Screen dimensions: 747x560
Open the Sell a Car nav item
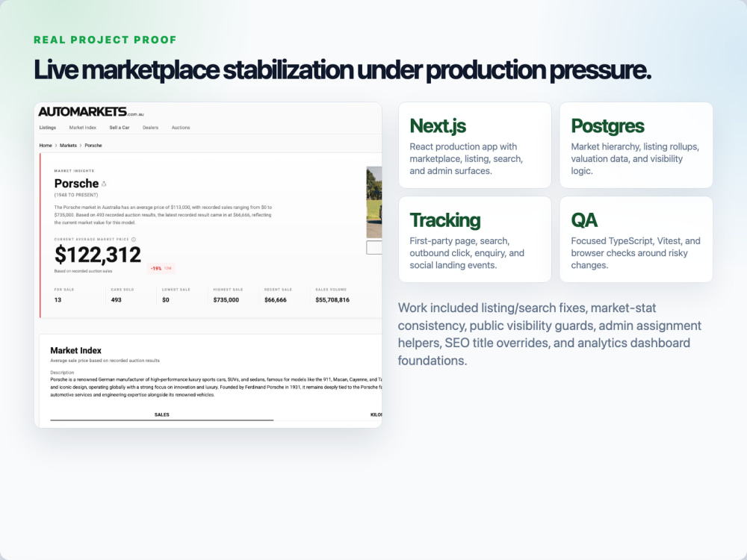pyautogui.click(x=119, y=128)
